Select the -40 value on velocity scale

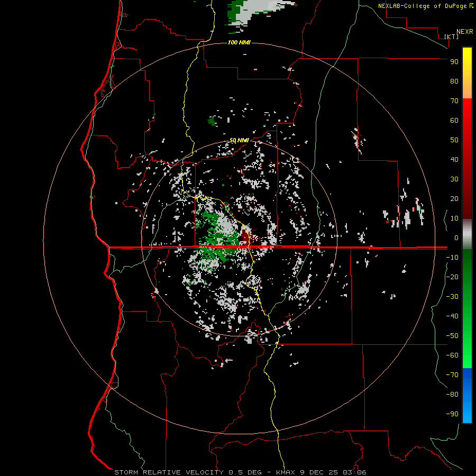452,316
